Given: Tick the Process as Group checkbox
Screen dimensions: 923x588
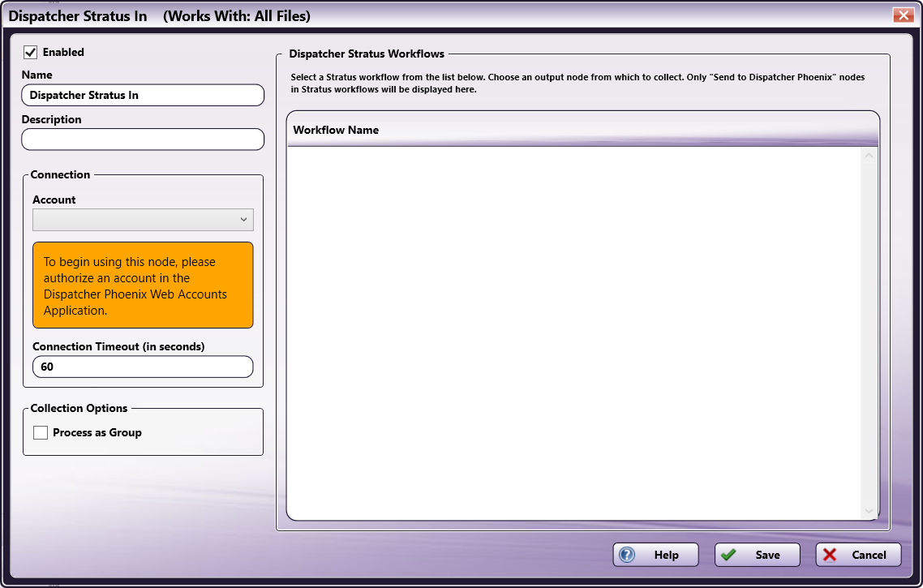Looking at the screenshot, I should tap(41, 432).
